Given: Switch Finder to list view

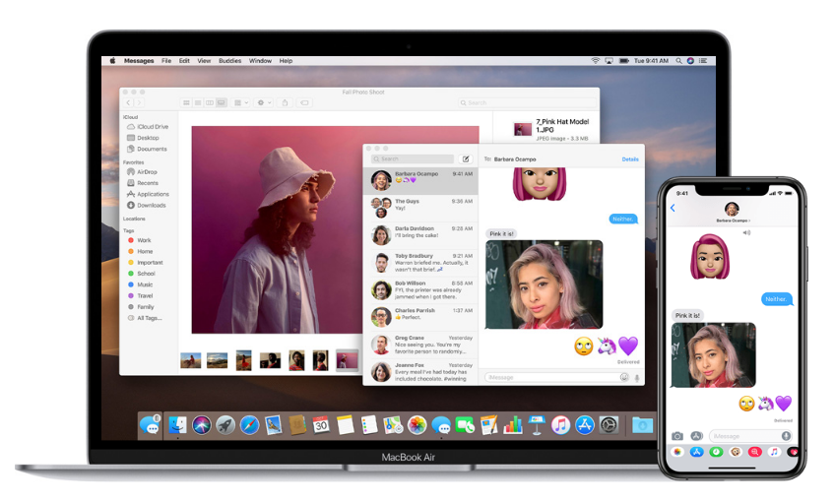Looking at the screenshot, I should [198, 102].
